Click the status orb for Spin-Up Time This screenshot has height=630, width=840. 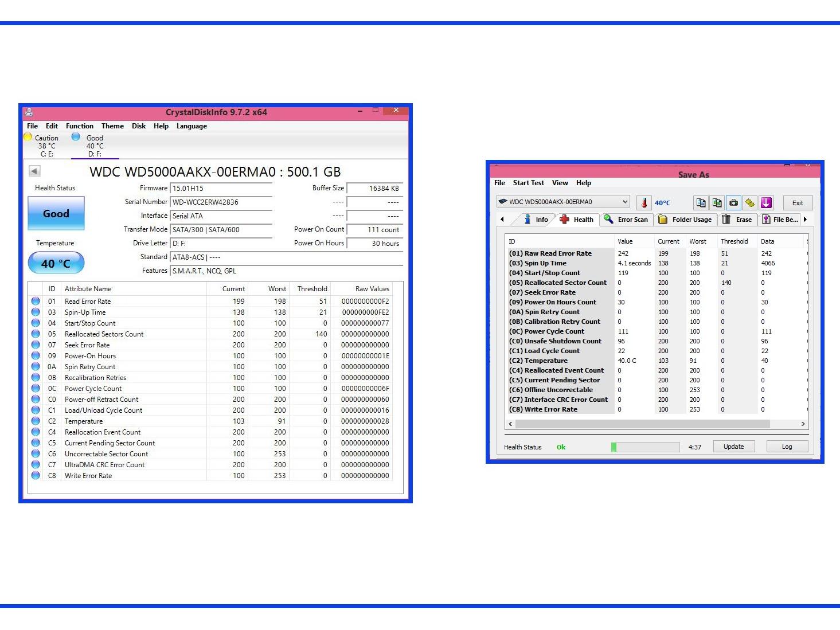(36, 312)
